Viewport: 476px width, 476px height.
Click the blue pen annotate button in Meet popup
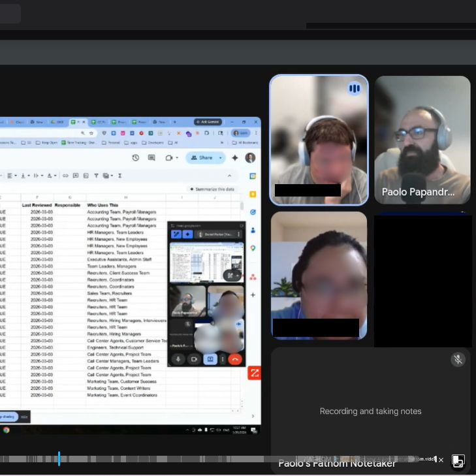(176, 234)
